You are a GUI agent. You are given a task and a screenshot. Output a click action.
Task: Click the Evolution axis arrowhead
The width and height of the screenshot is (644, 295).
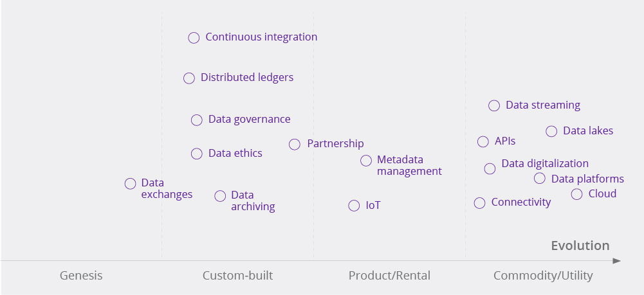616,260
